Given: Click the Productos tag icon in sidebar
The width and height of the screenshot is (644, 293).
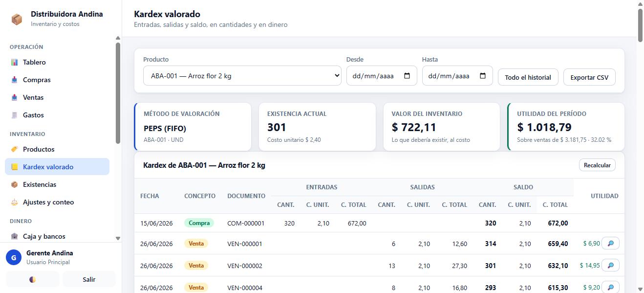Looking at the screenshot, I should [x=14, y=149].
